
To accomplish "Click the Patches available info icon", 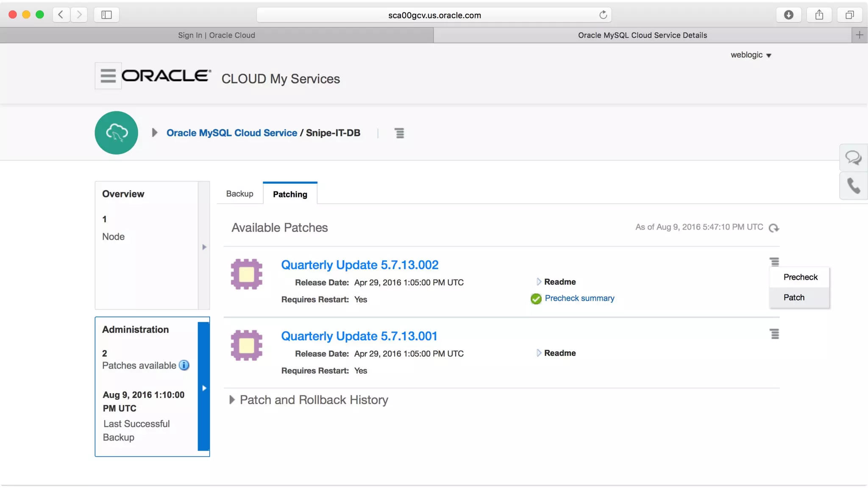I will (184, 365).
